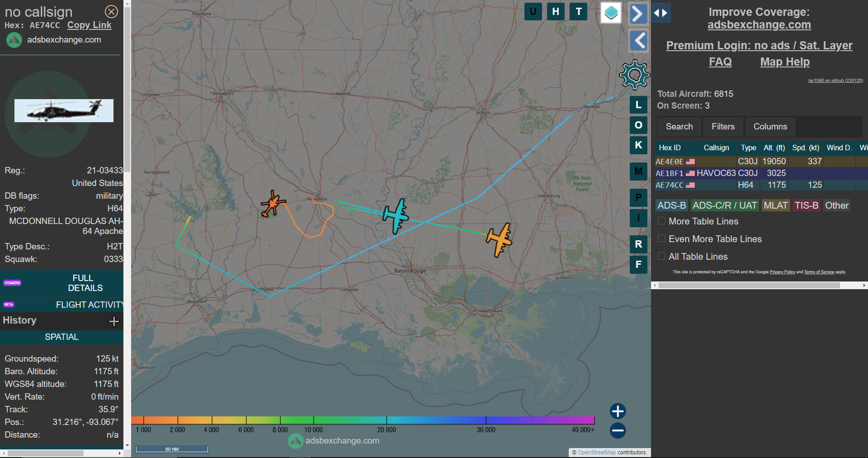Image resolution: width=868 pixels, height=458 pixels.
Task: Sort table by Alt. (ft) column
Action: (774, 148)
